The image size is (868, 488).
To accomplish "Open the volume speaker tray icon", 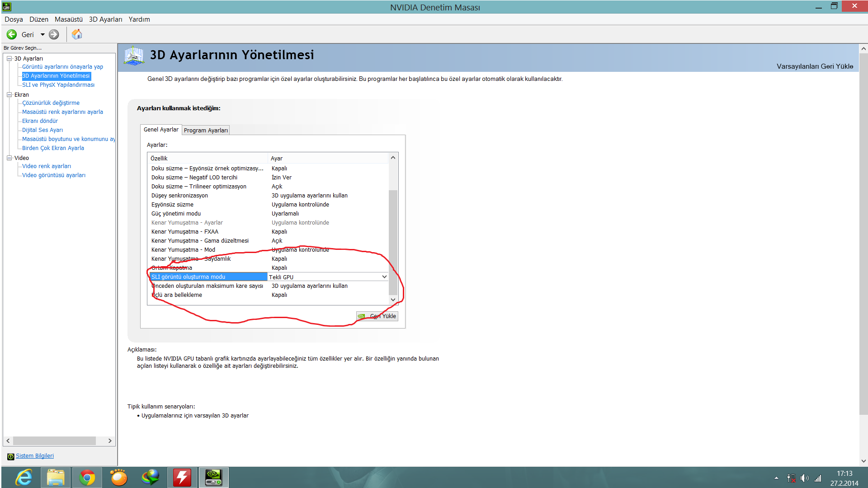I will [804, 478].
